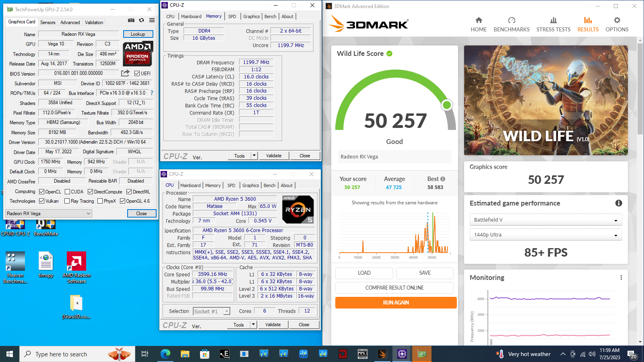This screenshot has width=644, height=362.
Task: Click SAVE button in 3DMark
Action: (425, 273)
